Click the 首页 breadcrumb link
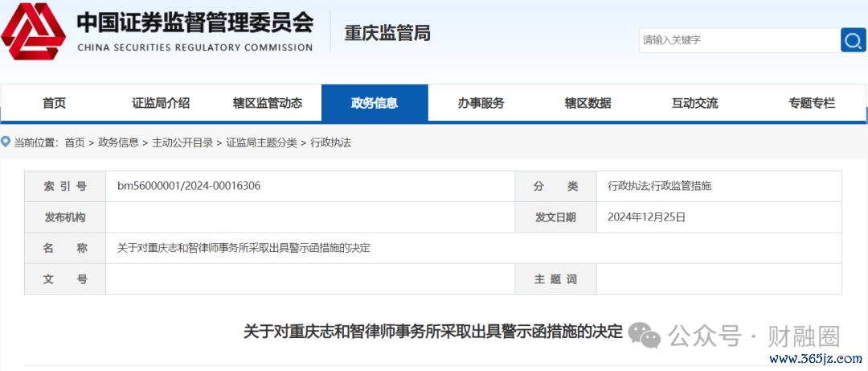868x371 pixels. click(x=75, y=142)
